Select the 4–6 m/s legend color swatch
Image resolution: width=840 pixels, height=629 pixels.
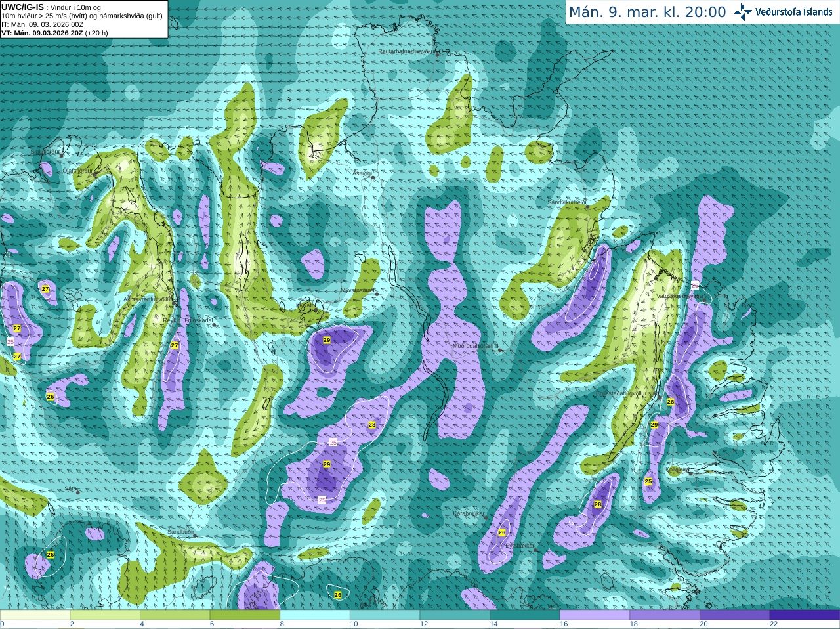click(x=175, y=615)
